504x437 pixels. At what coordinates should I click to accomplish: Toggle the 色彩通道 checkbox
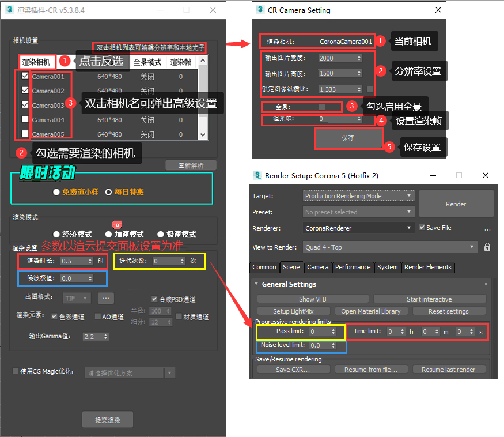(54, 317)
